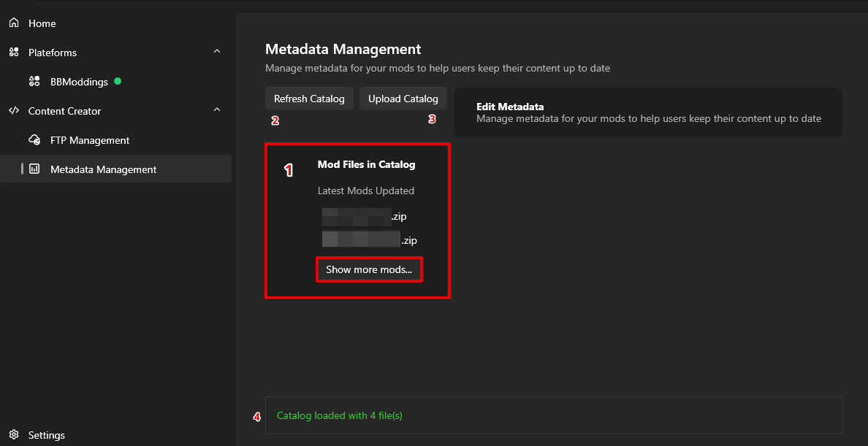The height and width of the screenshot is (446, 868).
Task: Open Settings label in sidebar
Action: 47,435
